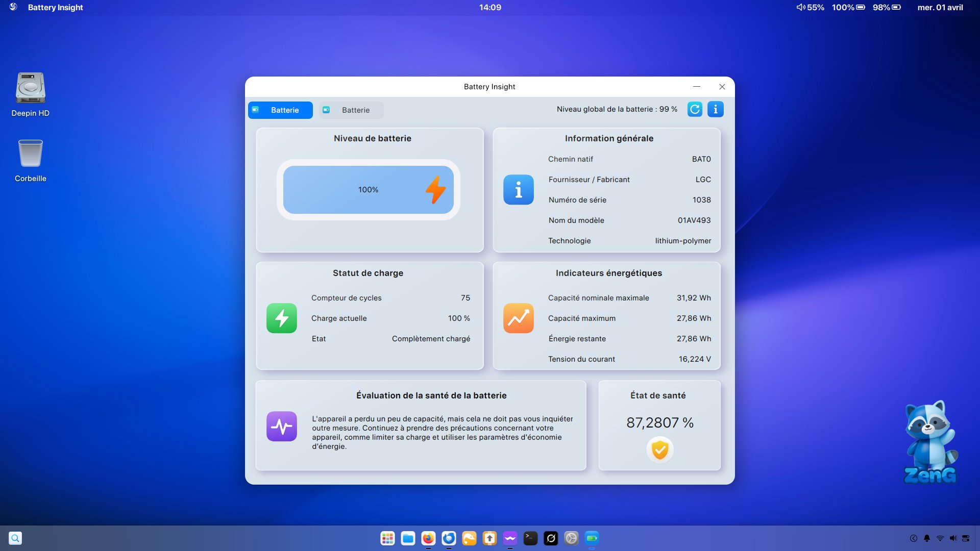980x551 pixels.
Task: Click the blue refresh battery data icon
Action: point(695,109)
